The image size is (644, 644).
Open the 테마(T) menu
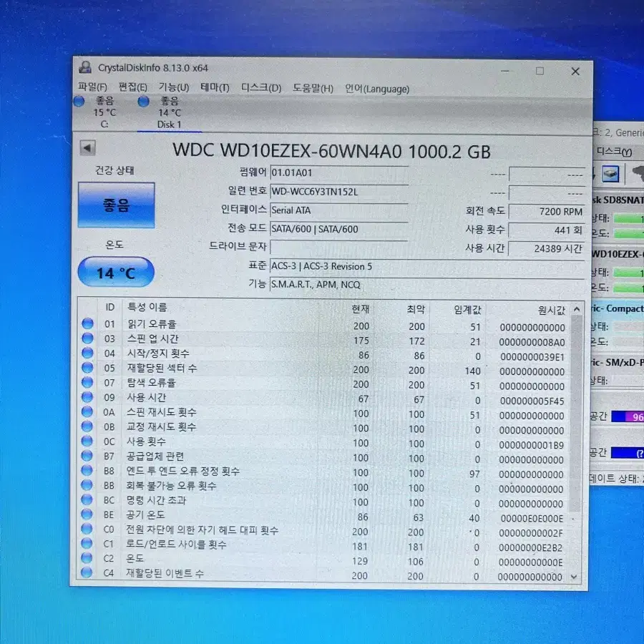(x=215, y=87)
